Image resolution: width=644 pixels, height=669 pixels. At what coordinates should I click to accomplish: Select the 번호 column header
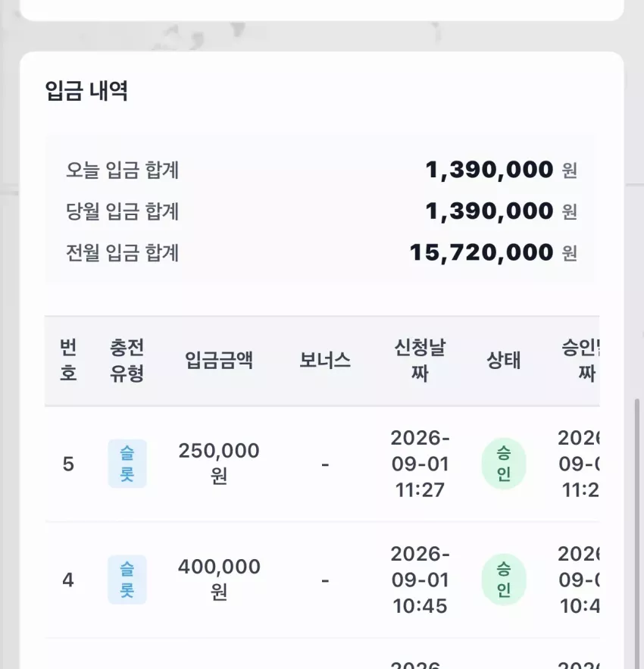click(x=68, y=361)
